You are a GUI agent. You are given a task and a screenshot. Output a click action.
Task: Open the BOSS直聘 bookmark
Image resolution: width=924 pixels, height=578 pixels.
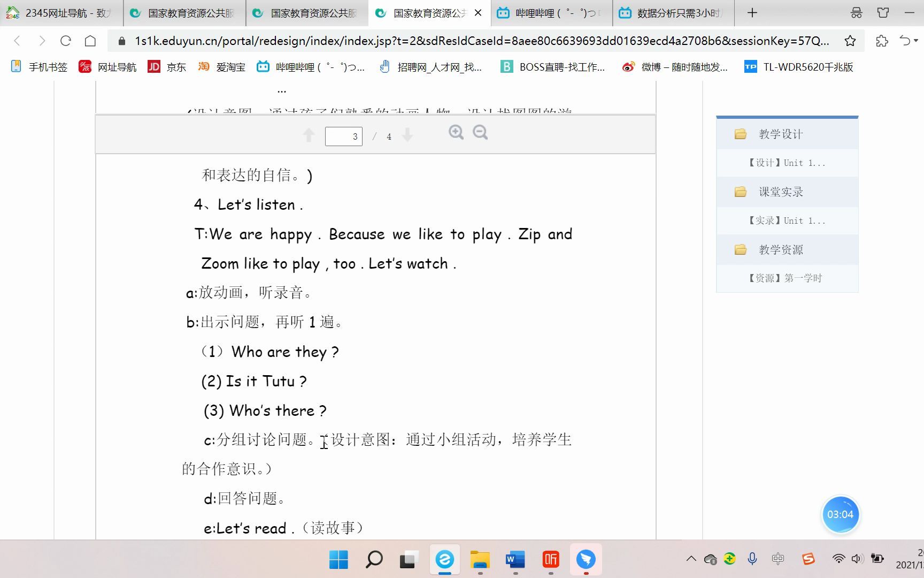point(552,67)
